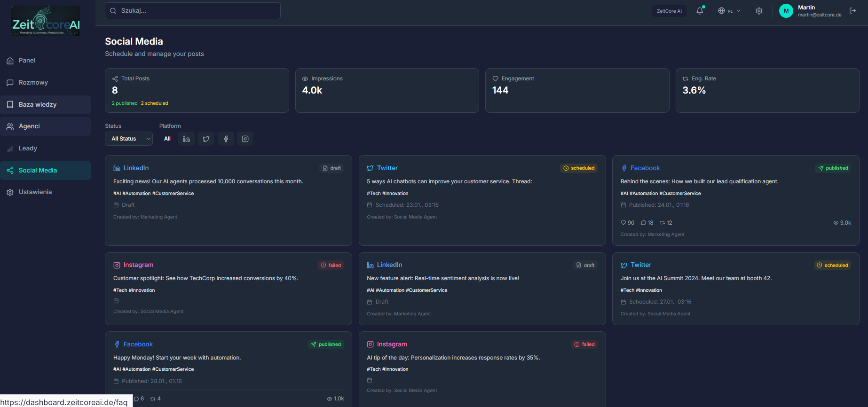
Task: Open Martin's user profile menu
Action: click(811, 11)
